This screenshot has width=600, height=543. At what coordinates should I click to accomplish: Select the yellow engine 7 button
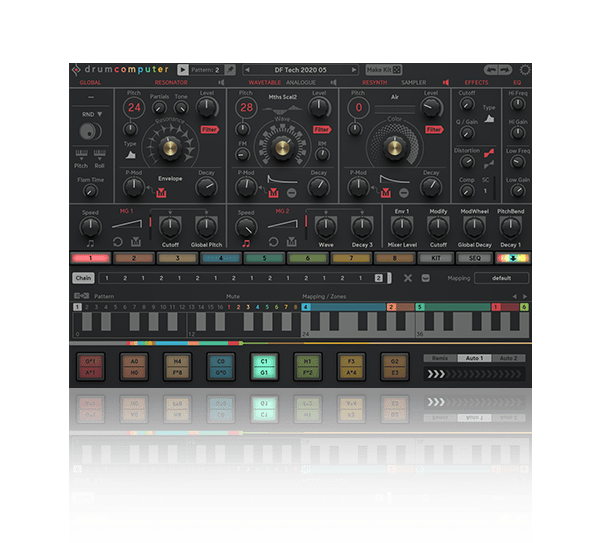[x=351, y=258]
